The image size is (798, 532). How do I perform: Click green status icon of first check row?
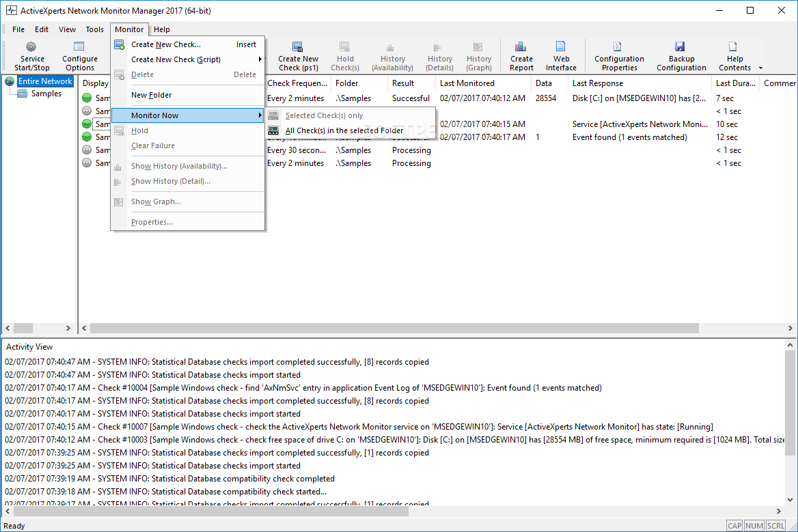[x=87, y=98]
